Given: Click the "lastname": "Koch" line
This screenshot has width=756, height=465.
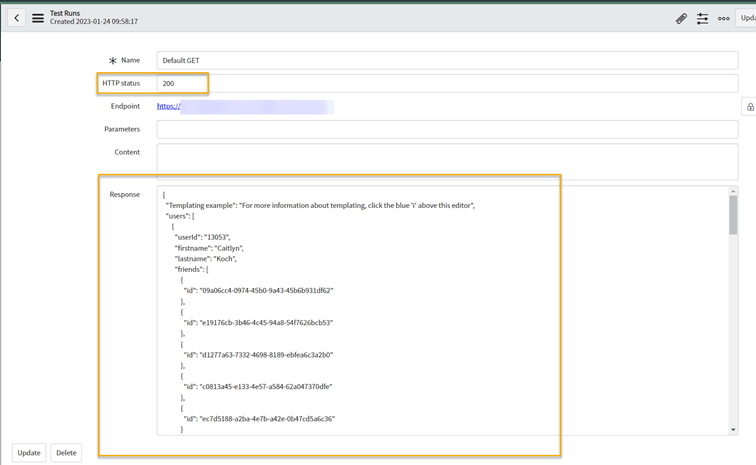Looking at the screenshot, I should [206, 259].
